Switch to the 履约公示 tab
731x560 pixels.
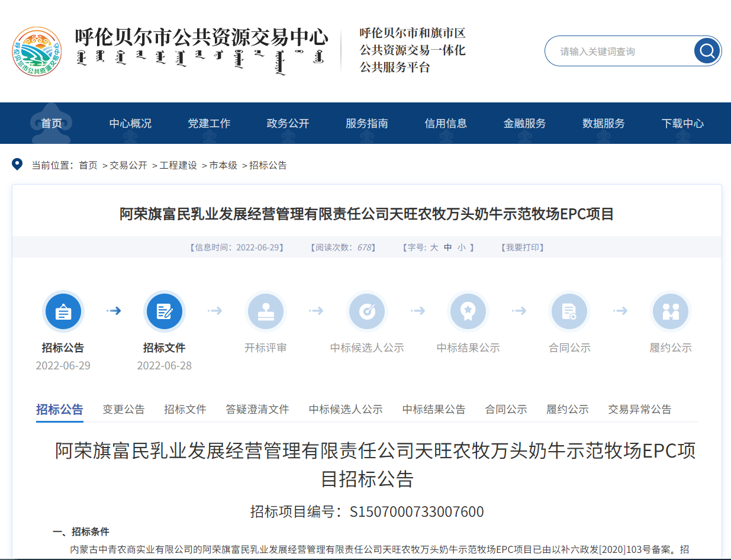tap(568, 409)
